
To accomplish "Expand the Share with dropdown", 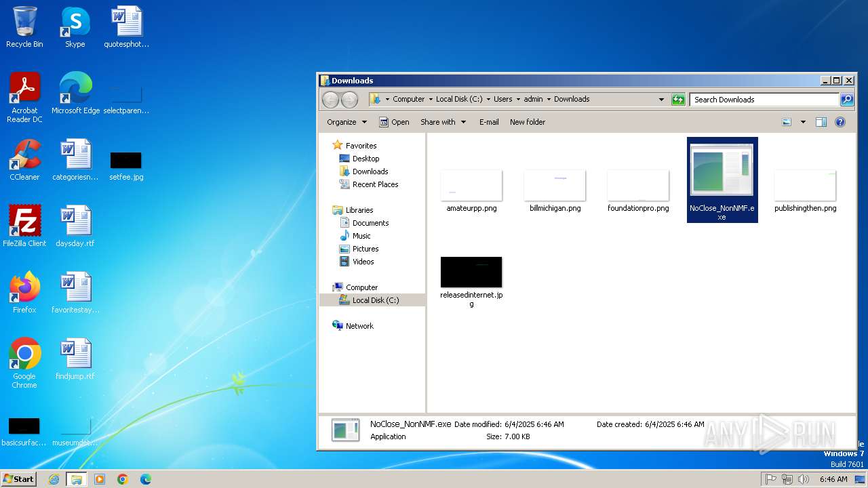I will click(443, 122).
